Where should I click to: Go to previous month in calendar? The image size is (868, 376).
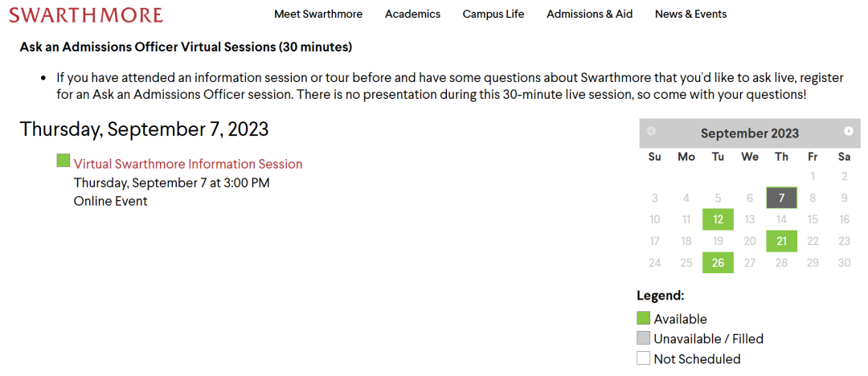(x=651, y=131)
